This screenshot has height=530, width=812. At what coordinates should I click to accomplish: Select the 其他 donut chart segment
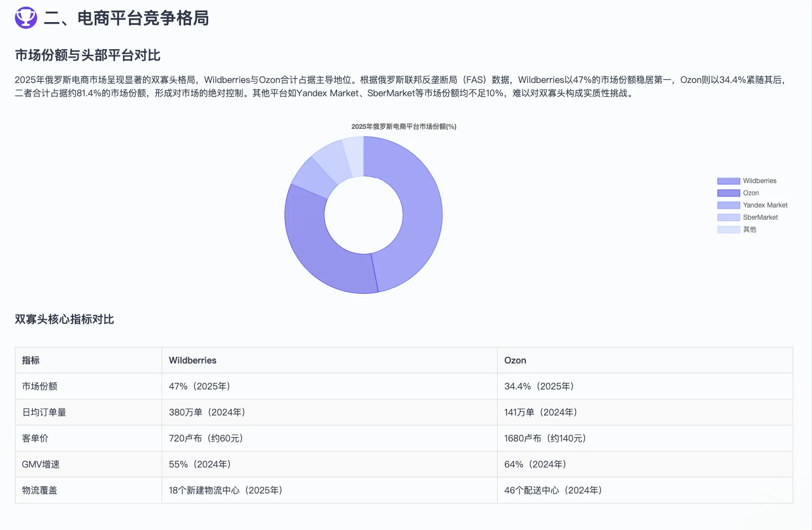(354, 156)
